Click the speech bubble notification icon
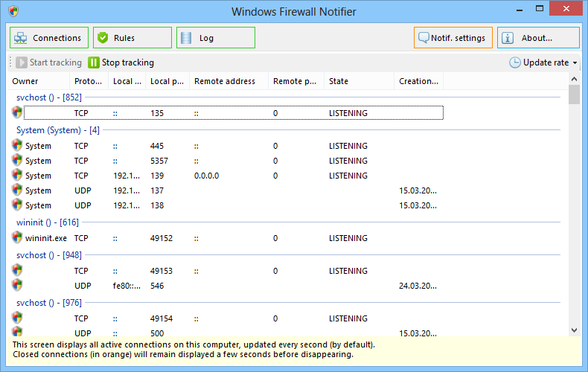The height and width of the screenshot is (372, 588). (x=424, y=37)
